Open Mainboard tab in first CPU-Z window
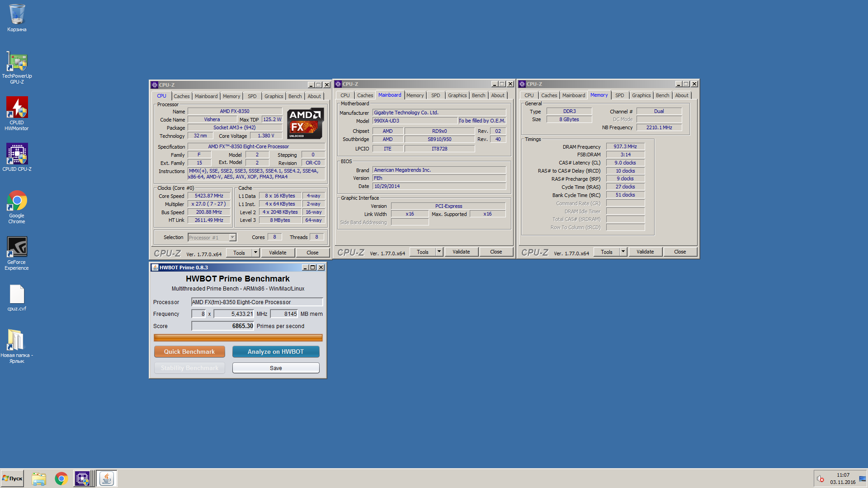 206,96
